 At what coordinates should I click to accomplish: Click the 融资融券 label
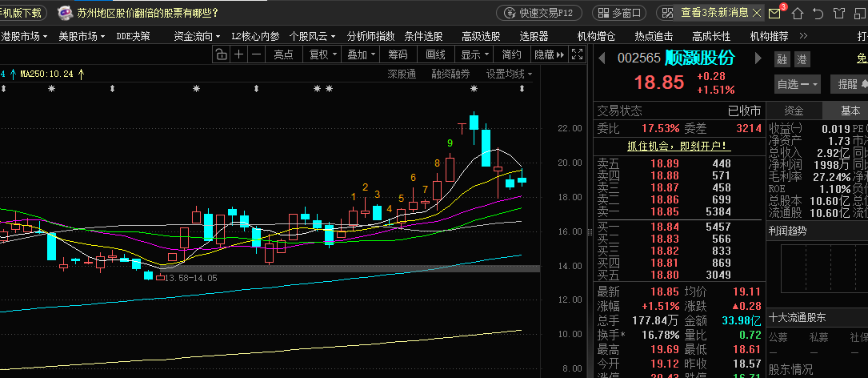450,74
